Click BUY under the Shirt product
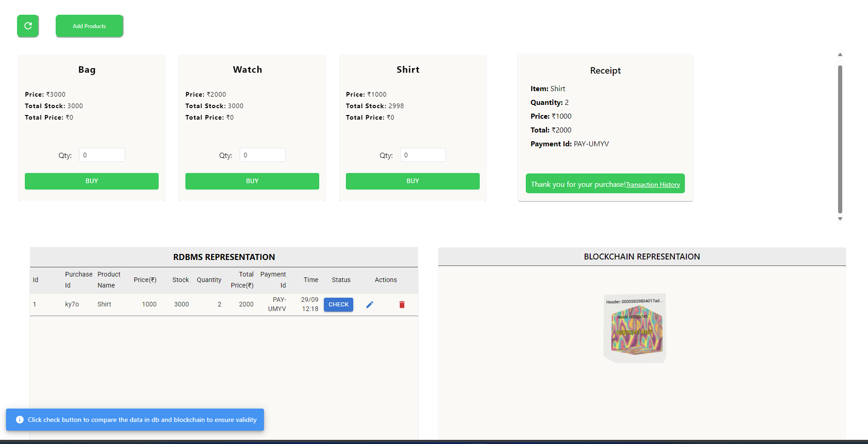This screenshot has height=444, width=868. coord(413,181)
